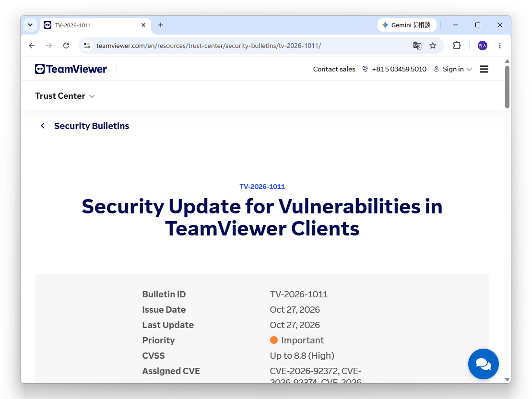Click the TeamViewer logo
This screenshot has width=532, height=399.
[71, 69]
